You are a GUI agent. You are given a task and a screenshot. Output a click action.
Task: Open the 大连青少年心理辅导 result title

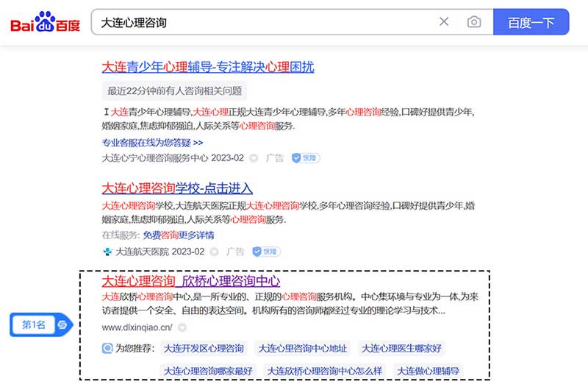(x=208, y=67)
